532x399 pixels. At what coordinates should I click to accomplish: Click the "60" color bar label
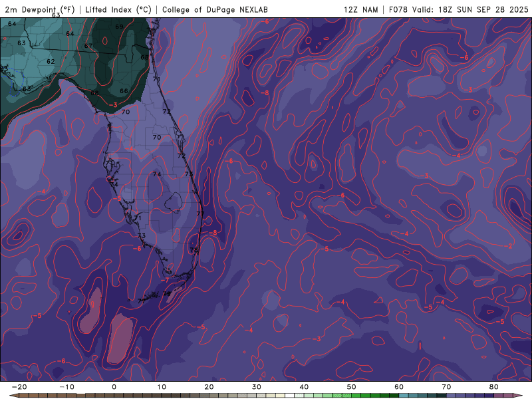click(399, 387)
